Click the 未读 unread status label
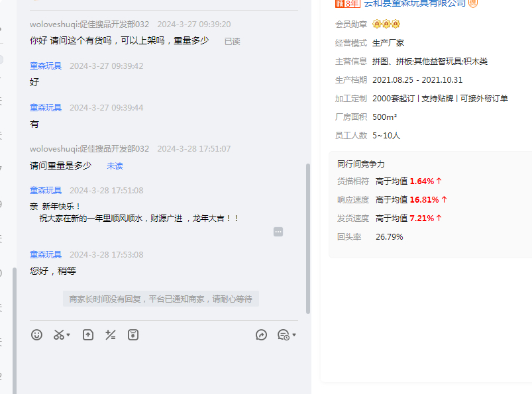Viewport: 532px width, 394px height. pyautogui.click(x=115, y=166)
